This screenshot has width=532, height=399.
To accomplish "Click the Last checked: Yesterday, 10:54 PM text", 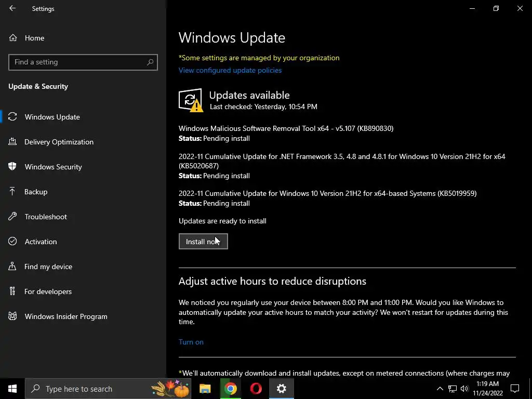I will [x=263, y=107].
